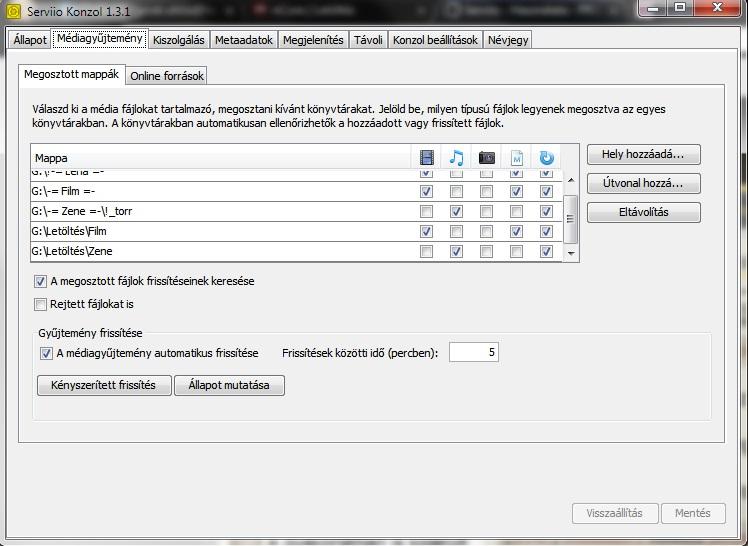Click the music note column header icon
Viewport: 748px width, 546px height.
pos(457,157)
